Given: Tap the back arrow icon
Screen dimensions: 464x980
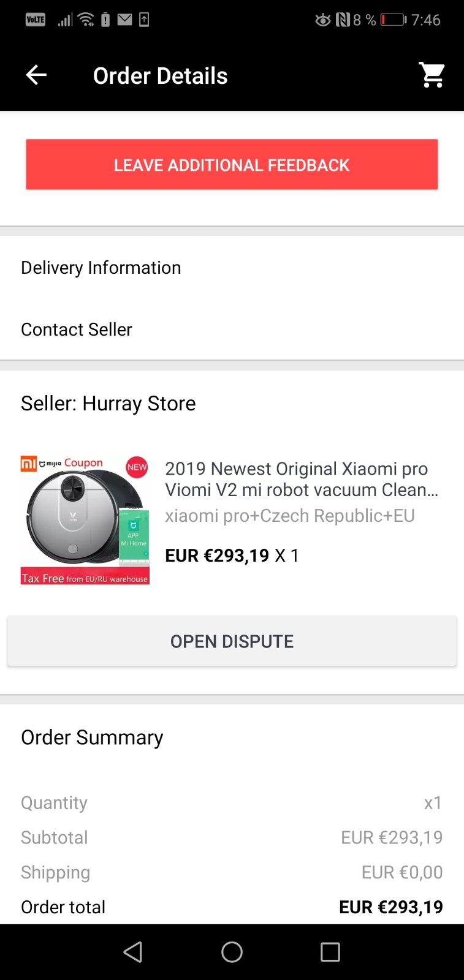Looking at the screenshot, I should pyautogui.click(x=36, y=75).
